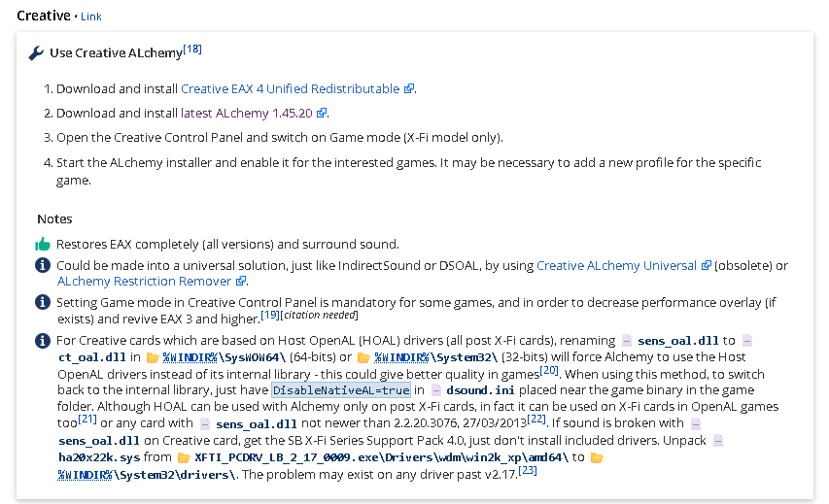The width and height of the screenshot is (829, 504).
Task: Click folder icon before %WINDIR%\System32\ (32-bits)
Action: [363, 357]
